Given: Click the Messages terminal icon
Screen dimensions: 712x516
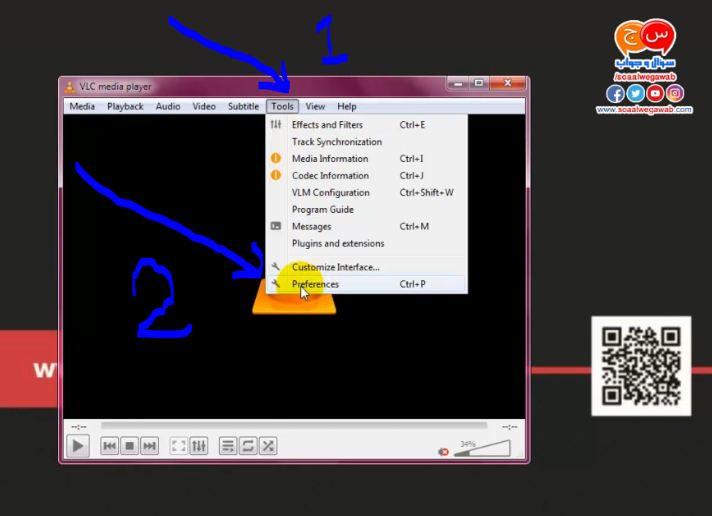Looking at the screenshot, I should click(276, 226).
